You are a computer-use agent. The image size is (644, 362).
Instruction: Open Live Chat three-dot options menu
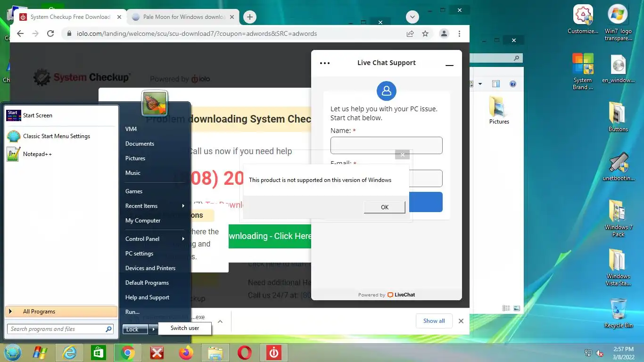tap(325, 63)
